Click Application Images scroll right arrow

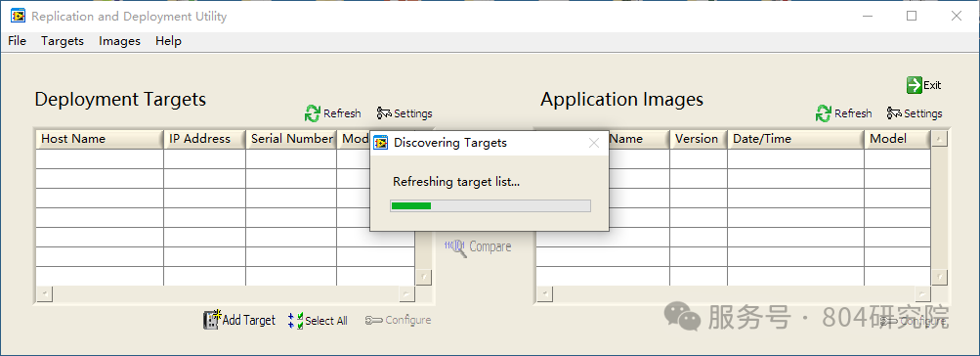923,293
